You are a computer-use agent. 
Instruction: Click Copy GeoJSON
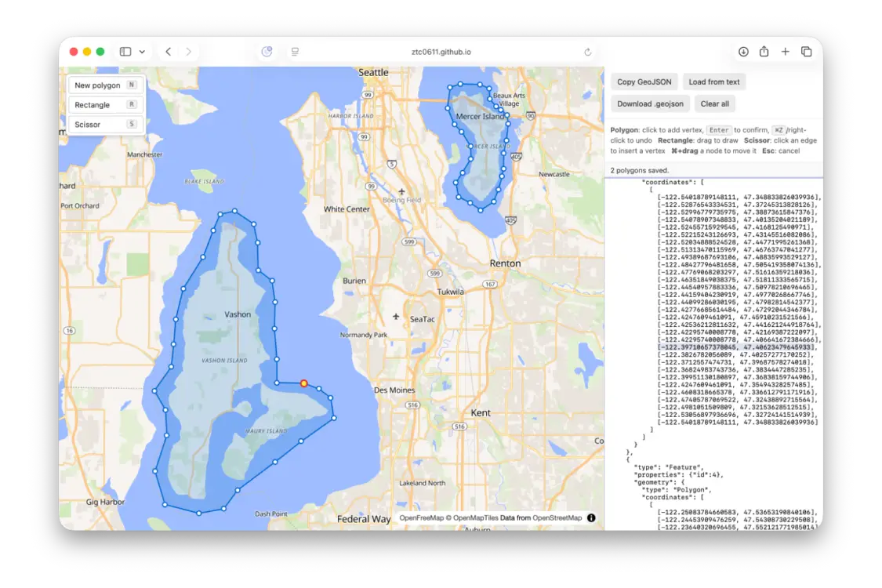coord(644,82)
